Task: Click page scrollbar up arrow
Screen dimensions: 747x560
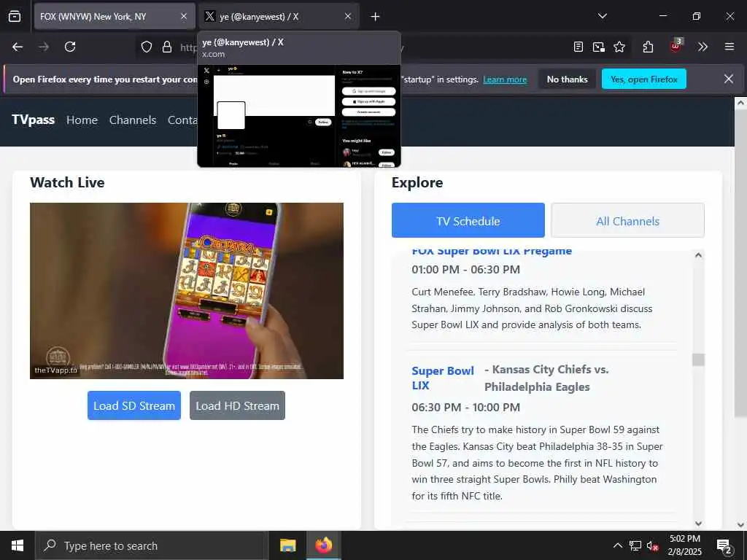Action: pos(740,103)
